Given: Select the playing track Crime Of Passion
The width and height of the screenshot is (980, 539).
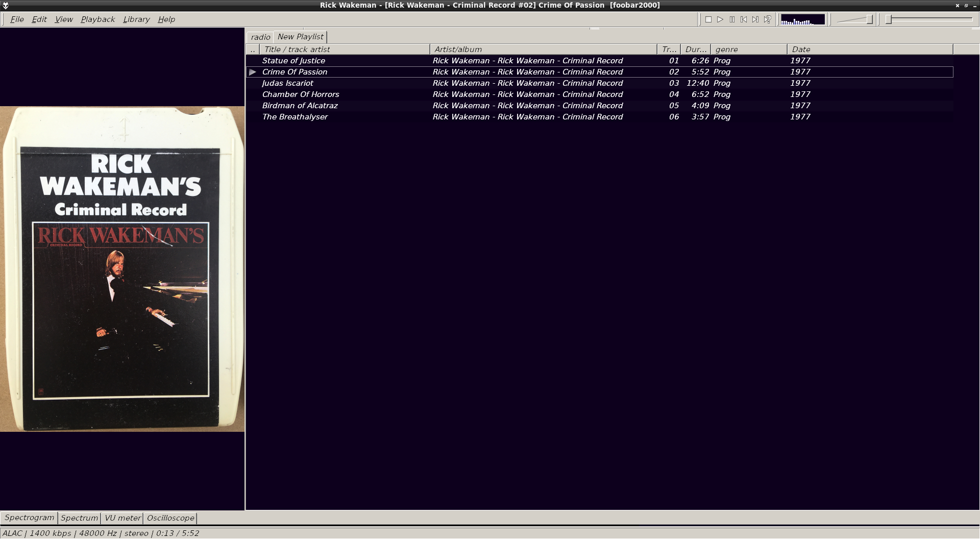Looking at the screenshot, I should coord(599,72).
